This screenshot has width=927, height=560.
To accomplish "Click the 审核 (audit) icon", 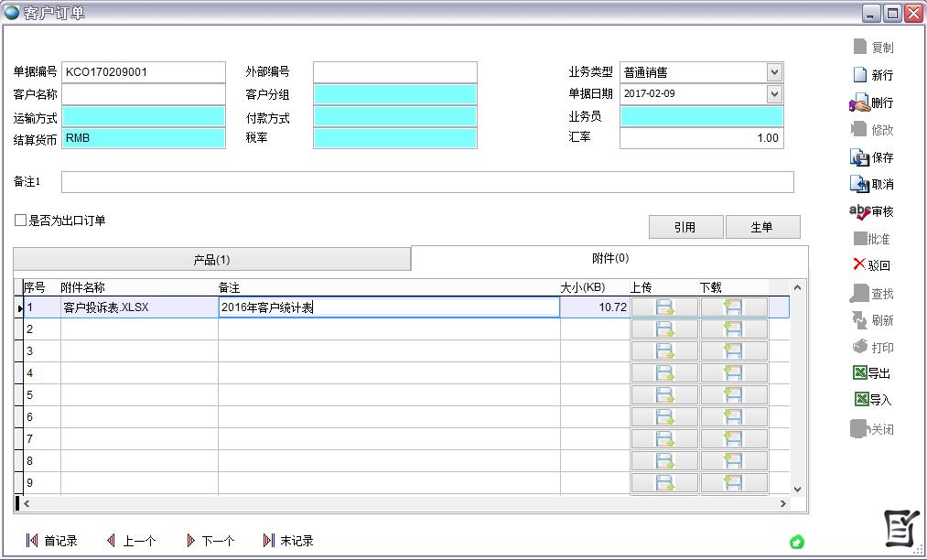I will [859, 211].
